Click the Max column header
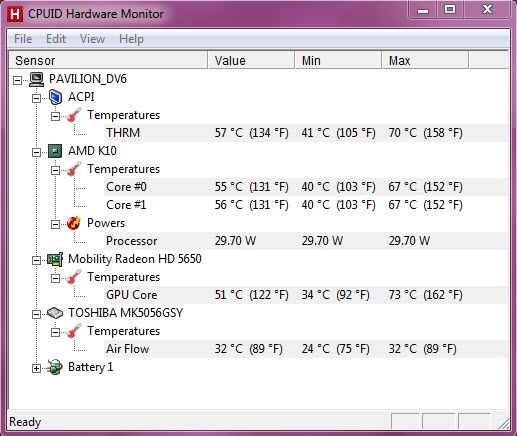Image resolution: width=517 pixels, height=436 pixels. (x=425, y=60)
